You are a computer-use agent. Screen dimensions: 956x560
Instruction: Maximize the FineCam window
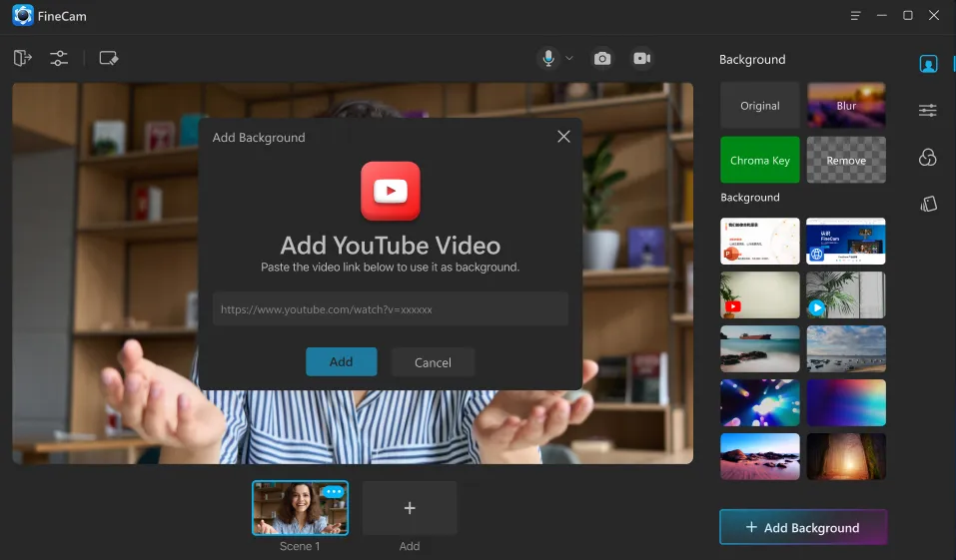pyautogui.click(x=908, y=15)
